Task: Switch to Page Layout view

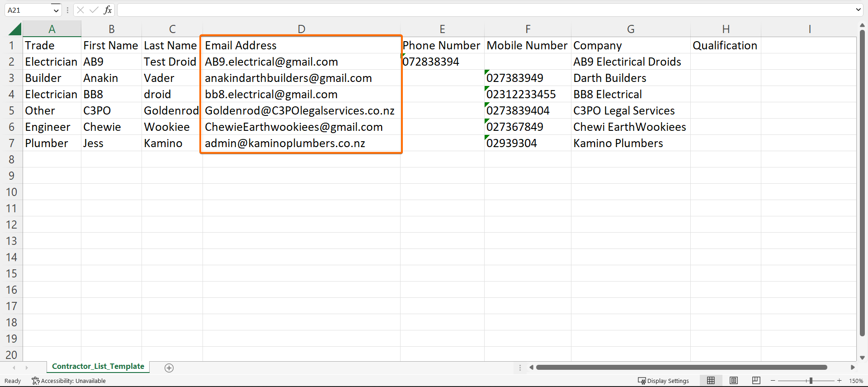Action: pos(734,381)
